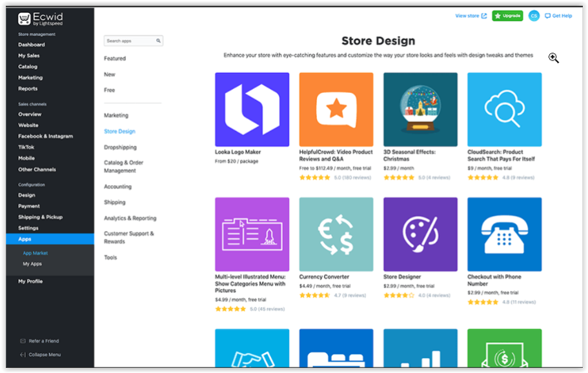Open Catalog in the sidebar

click(x=28, y=66)
